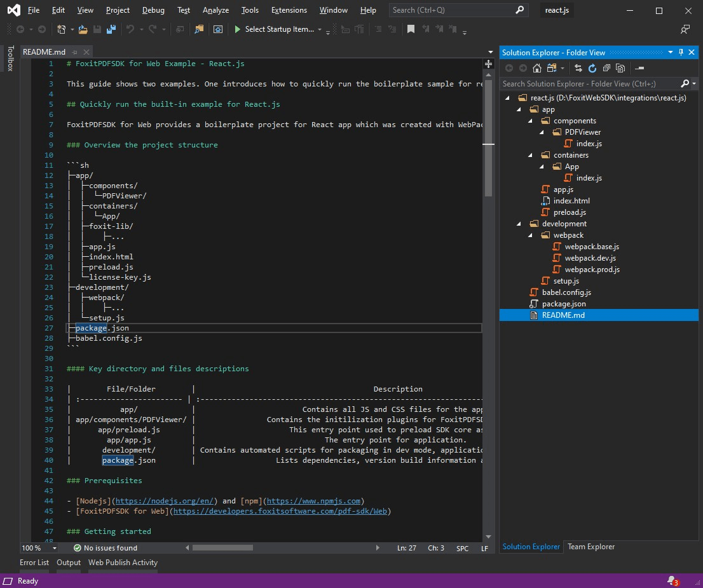
Task: Click Sync with Active Document icon
Action: tap(578, 68)
